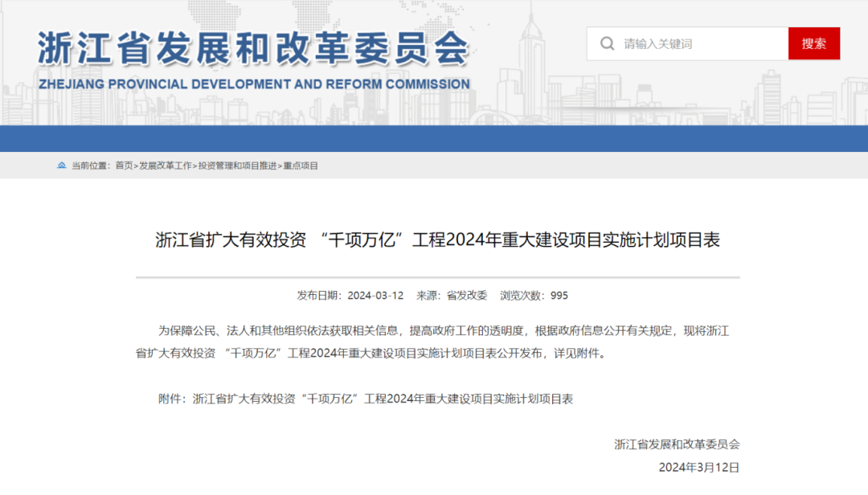This screenshot has height=495, width=868.
Task: Click the home icon beside 当前位置
Action: [62, 166]
